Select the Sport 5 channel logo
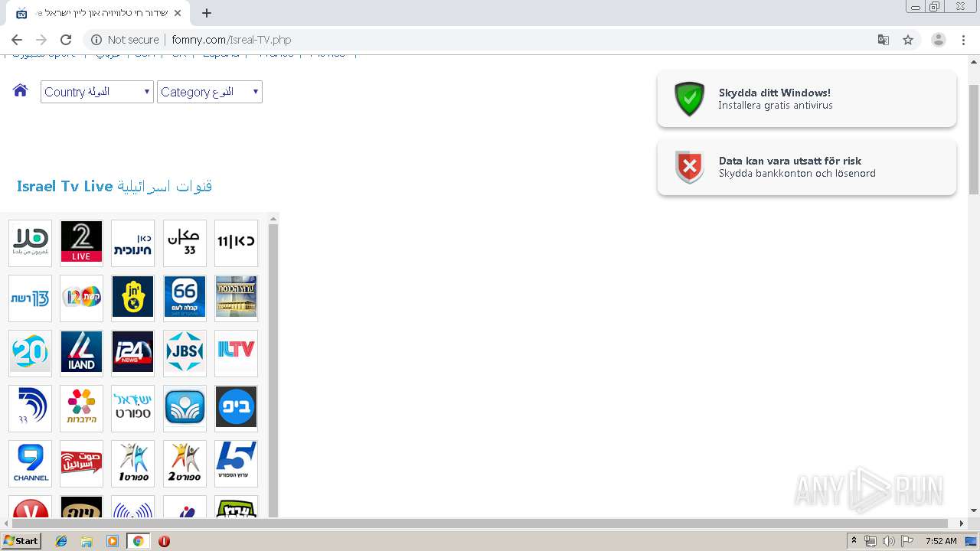Screen dimensions: 980x551 (x=236, y=464)
